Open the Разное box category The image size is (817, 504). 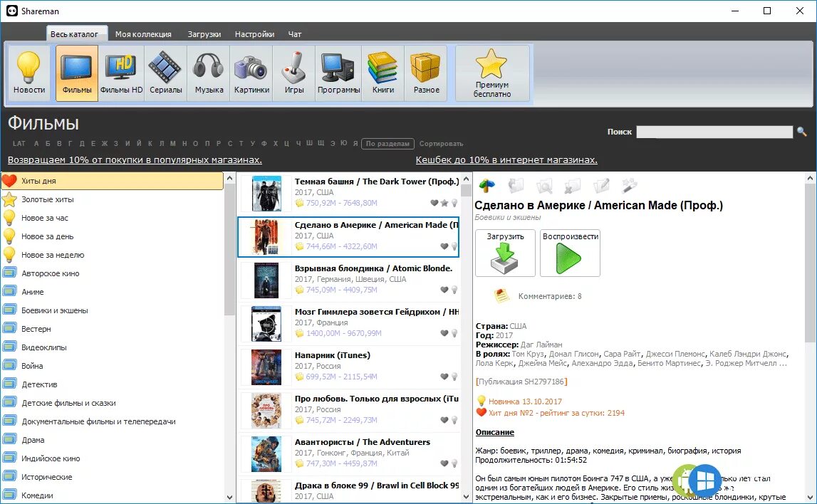[426, 73]
